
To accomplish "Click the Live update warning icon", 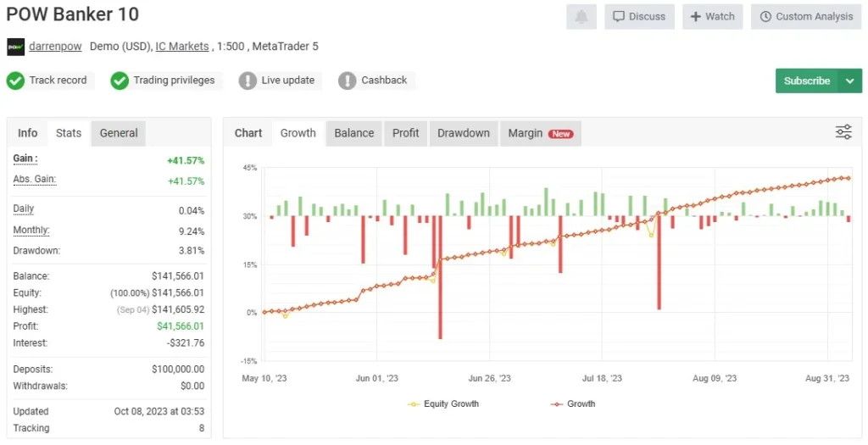I will coord(248,81).
